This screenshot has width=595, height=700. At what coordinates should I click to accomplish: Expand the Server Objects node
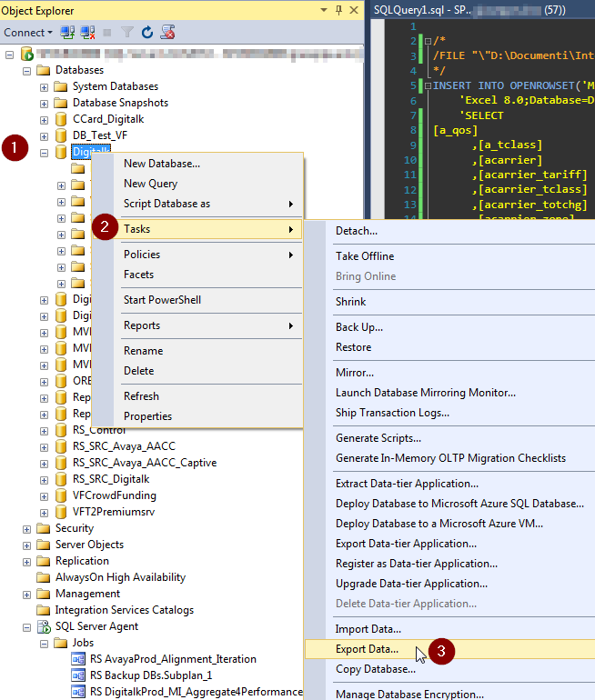click(x=26, y=545)
